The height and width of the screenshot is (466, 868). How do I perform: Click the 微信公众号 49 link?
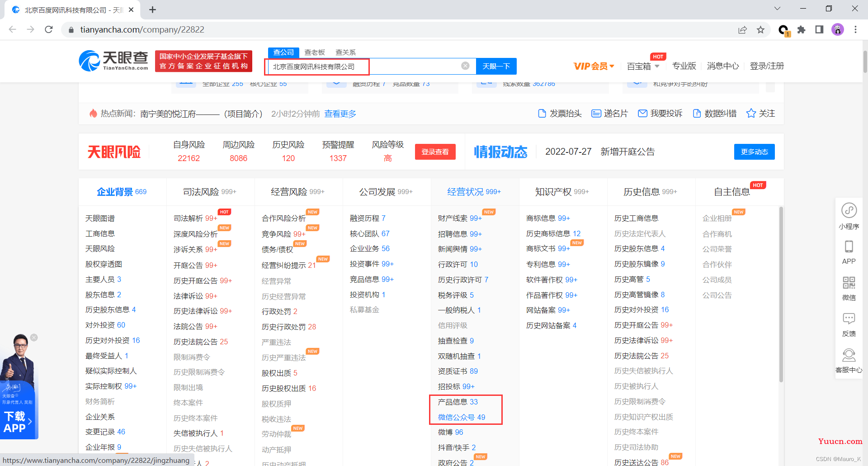pos(462,417)
